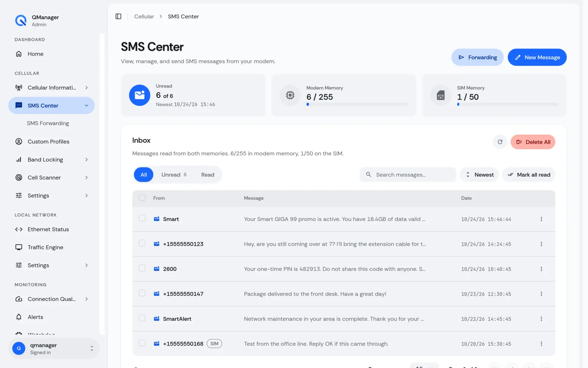Switch to the All inbox tab
This screenshot has height=368, width=588.
point(144,175)
